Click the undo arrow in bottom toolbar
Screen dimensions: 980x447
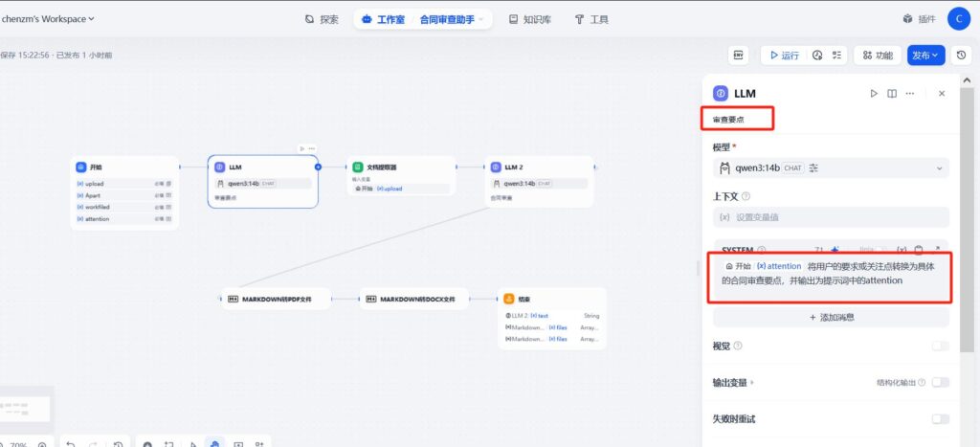tap(71, 442)
